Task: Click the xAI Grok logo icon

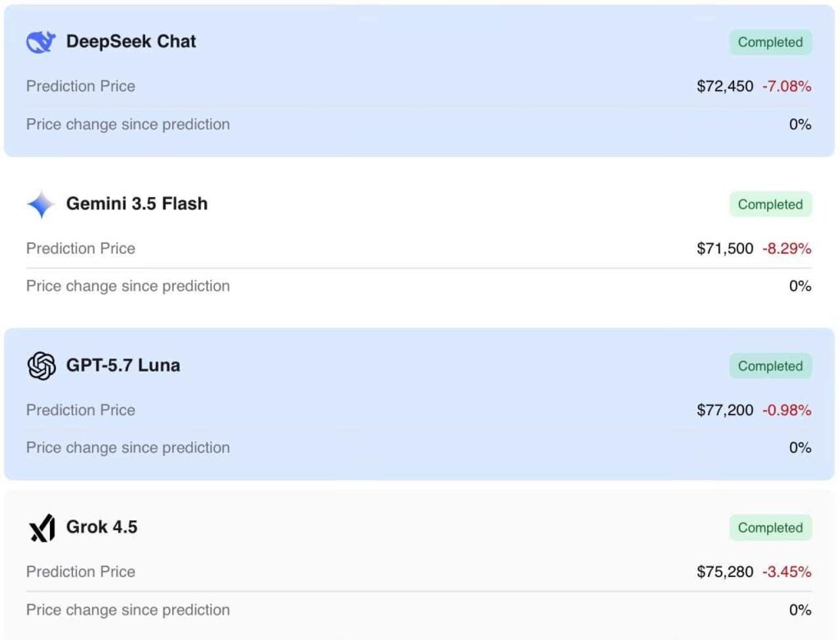Action: pos(42,528)
